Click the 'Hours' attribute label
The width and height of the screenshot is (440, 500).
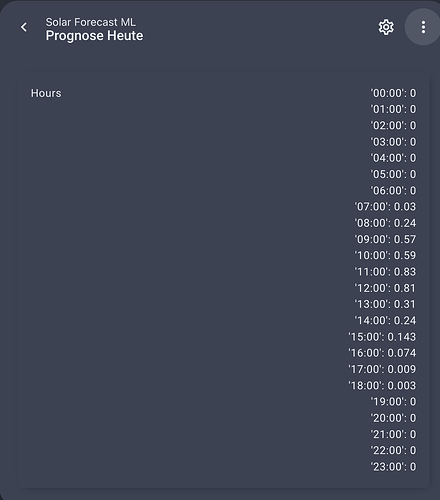[46, 93]
